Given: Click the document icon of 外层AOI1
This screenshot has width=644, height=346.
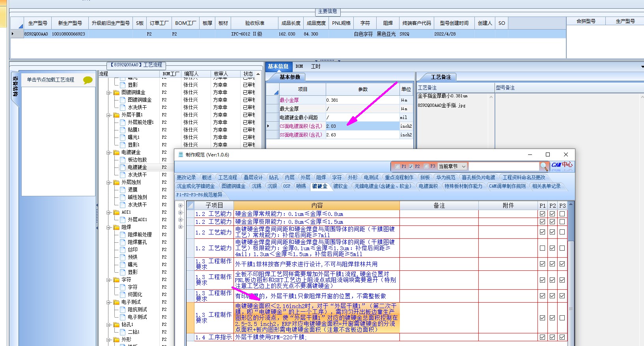Looking at the screenshot, I should click(x=123, y=220).
